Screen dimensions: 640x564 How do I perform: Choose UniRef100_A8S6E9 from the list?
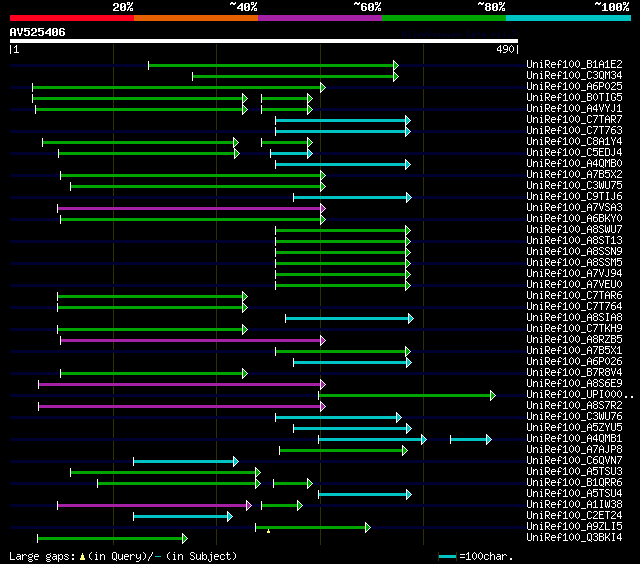[574, 384]
